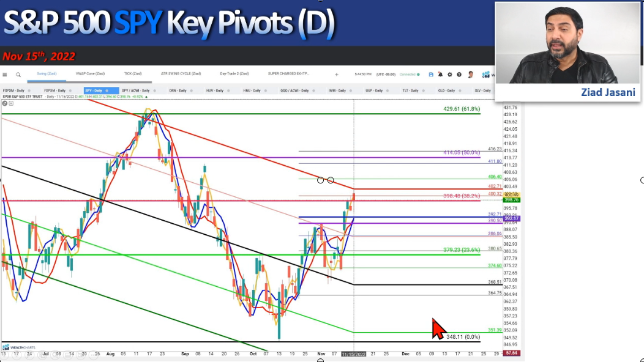
Task: Select the HUV - Daily chart tab
Action: (x=215, y=90)
